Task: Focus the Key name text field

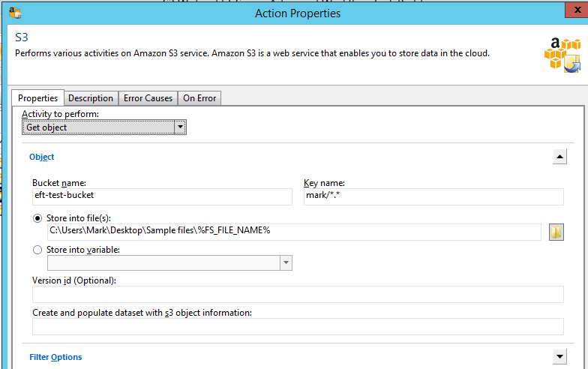Action: pyautogui.click(x=433, y=196)
